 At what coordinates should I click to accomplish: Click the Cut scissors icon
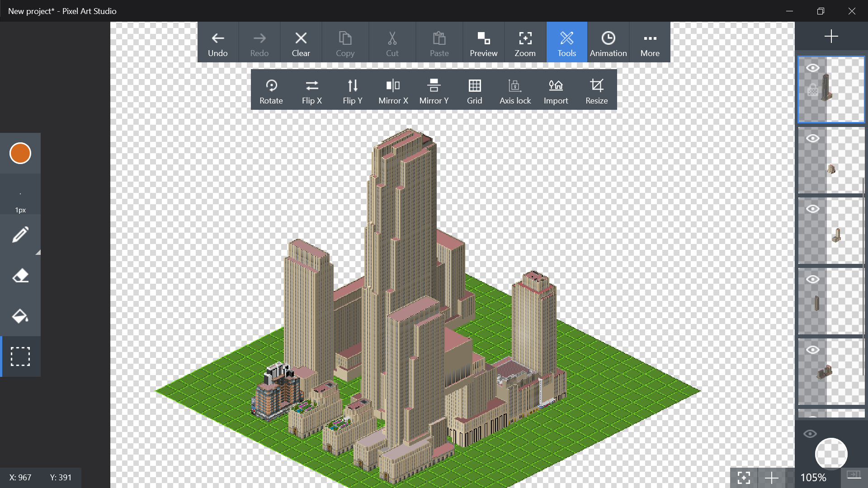point(392,42)
